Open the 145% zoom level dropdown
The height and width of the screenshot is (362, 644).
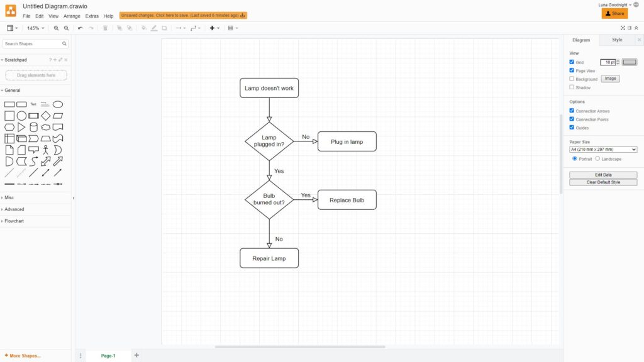click(35, 28)
